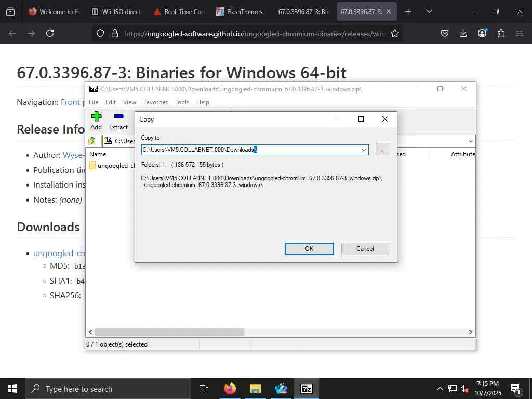Close the active 67.0.3396.87-3 tab

click(389, 11)
